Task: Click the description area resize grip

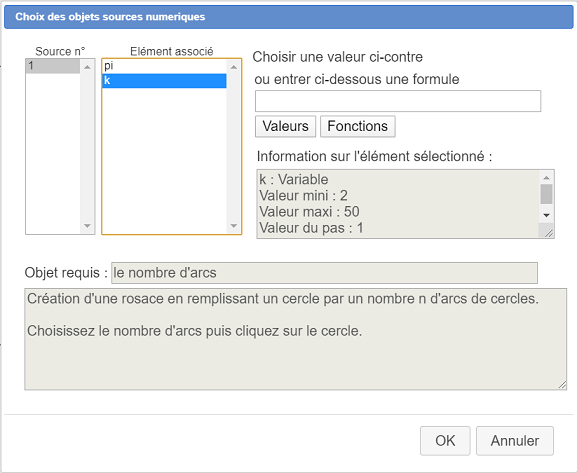Action: [x=562, y=385]
